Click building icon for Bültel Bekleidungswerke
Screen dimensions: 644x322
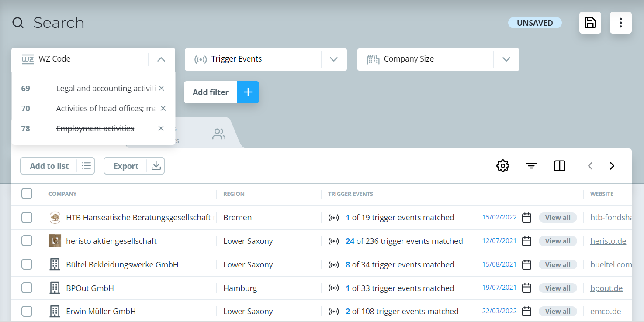(x=55, y=264)
